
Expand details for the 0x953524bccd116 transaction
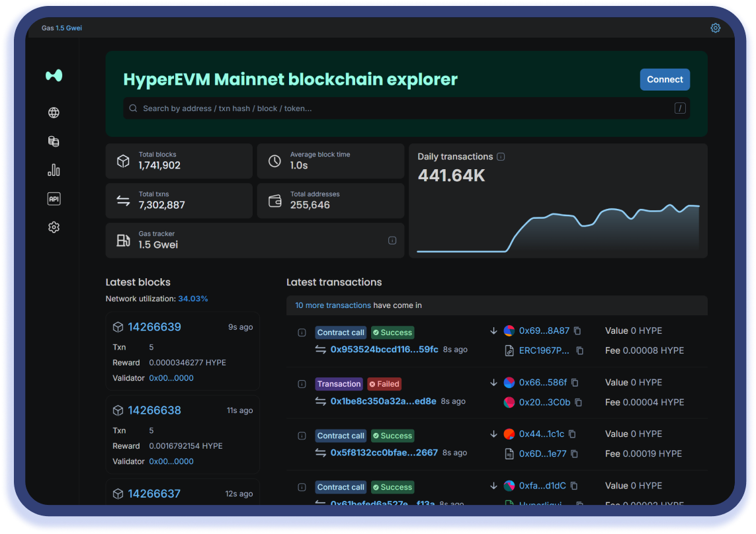tap(302, 332)
